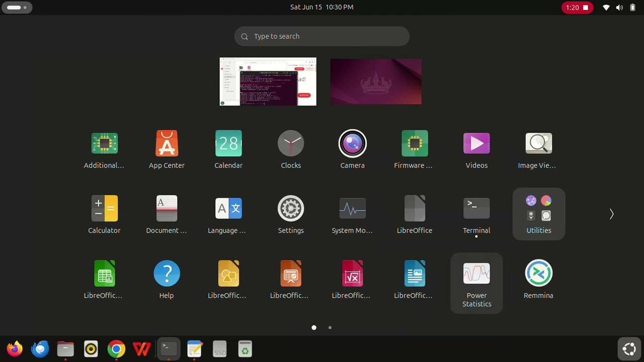Launch the Camera app
Image resolution: width=644 pixels, height=362 pixels.
tap(352, 150)
